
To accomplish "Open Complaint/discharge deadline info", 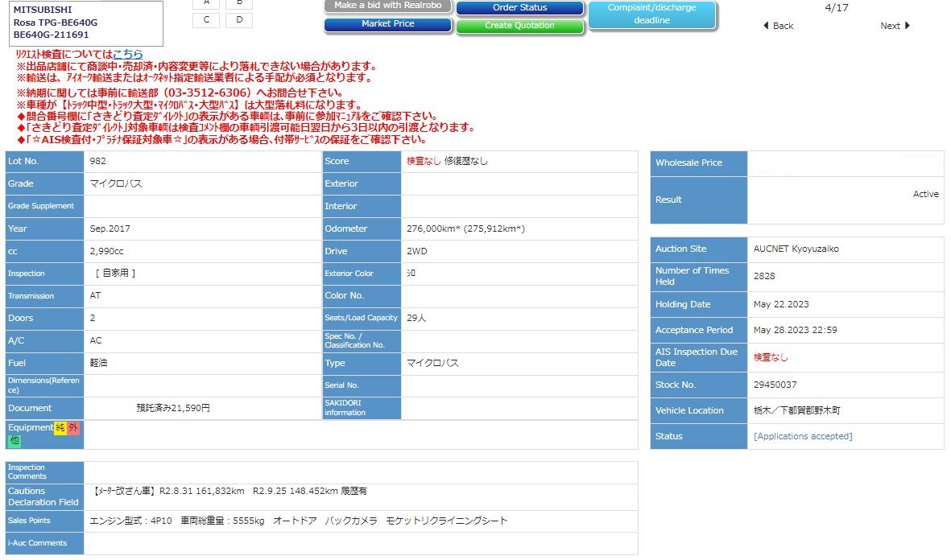I will [x=651, y=14].
